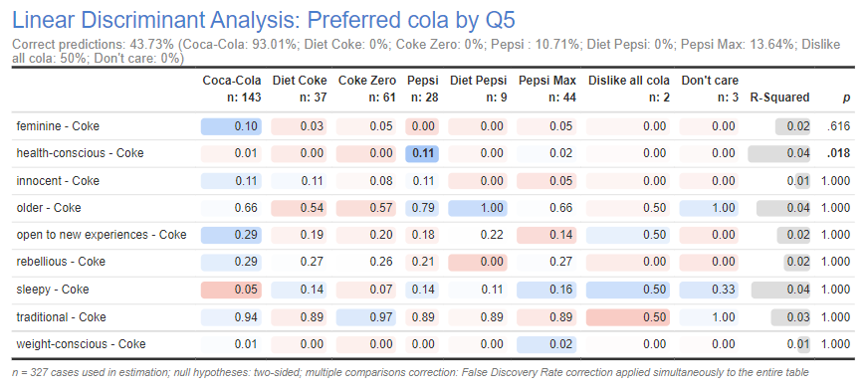868x391 pixels.
Task: Click the 0.50 Dislike all cola sleepy cell
Action: tap(628, 290)
